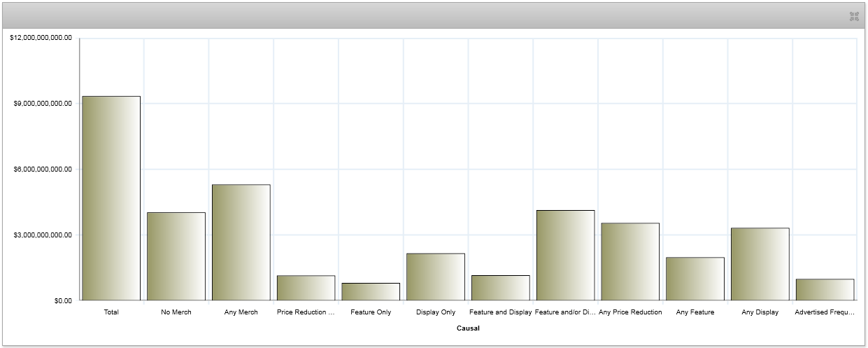Select the Display Only bar
The height and width of the screenshot is (348, 868).
point(436,277)
